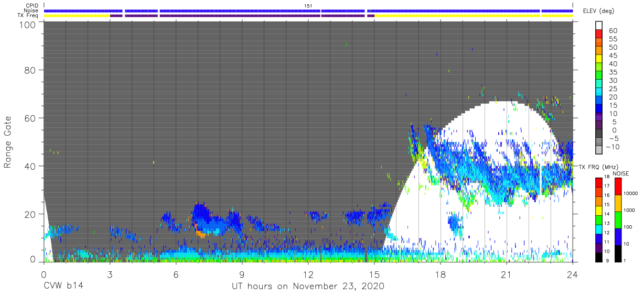
Task: Click ELEV colorbar label '35'
Action: [x=613, y=72]
